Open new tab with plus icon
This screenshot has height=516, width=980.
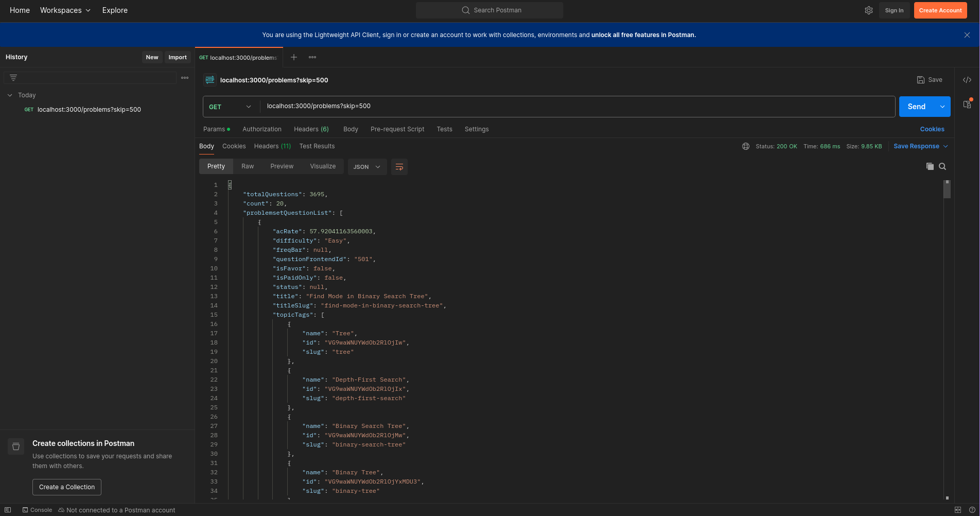[293, 57]
